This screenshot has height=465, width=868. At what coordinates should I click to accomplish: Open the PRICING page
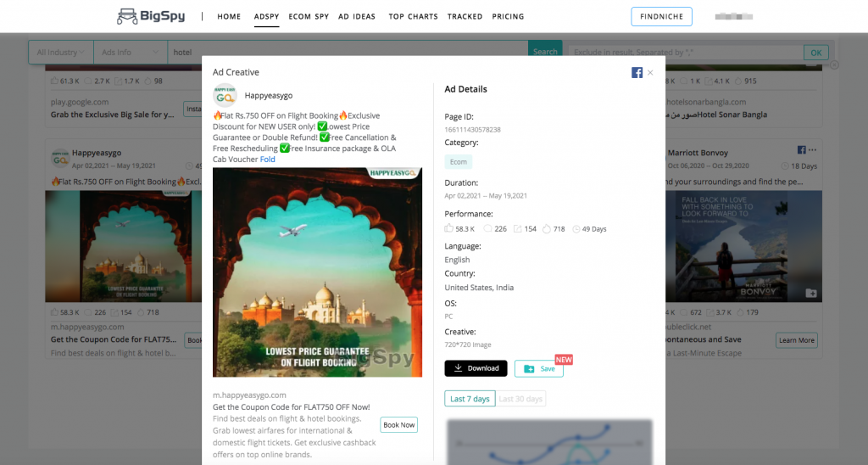(508, 17)
